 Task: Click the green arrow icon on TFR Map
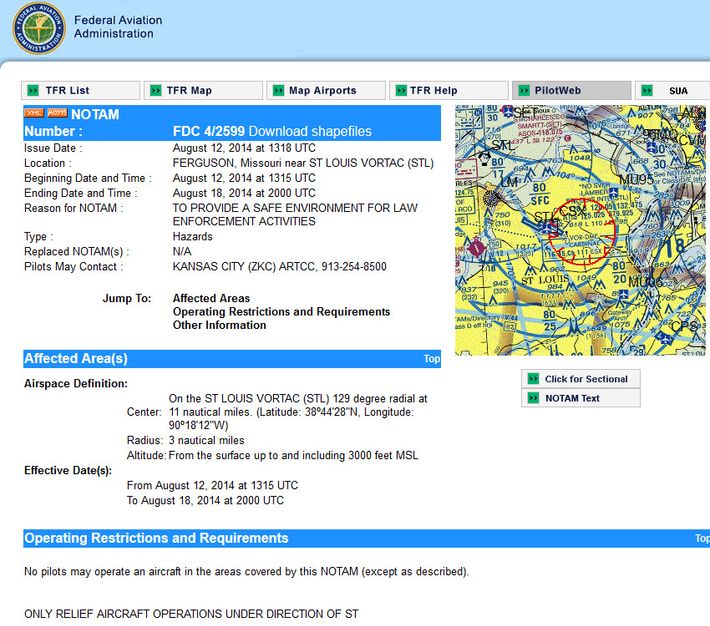tap(156, 91)
